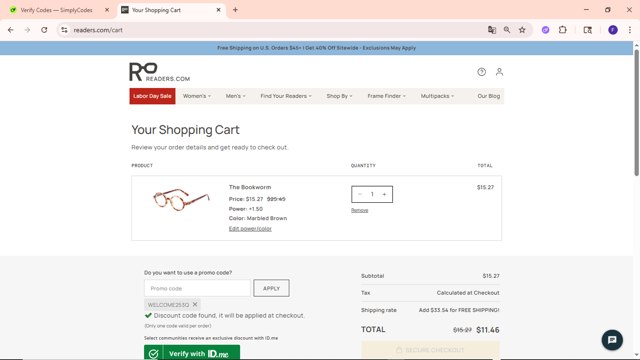This screenshot has width=640, height=360.
Task: Close the Verify Codes SimplyCodes tab
Action: pos(107,10)
